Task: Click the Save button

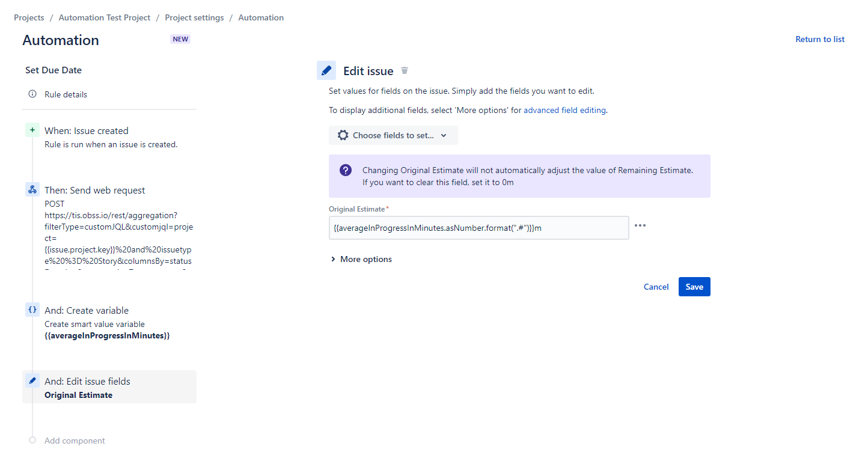Action: pos(694,287)
